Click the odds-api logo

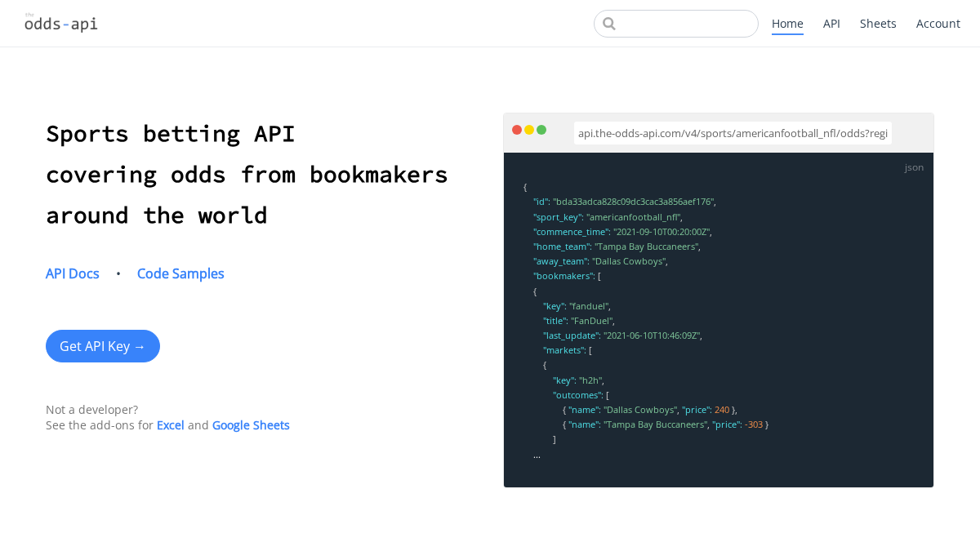[61, 23]
